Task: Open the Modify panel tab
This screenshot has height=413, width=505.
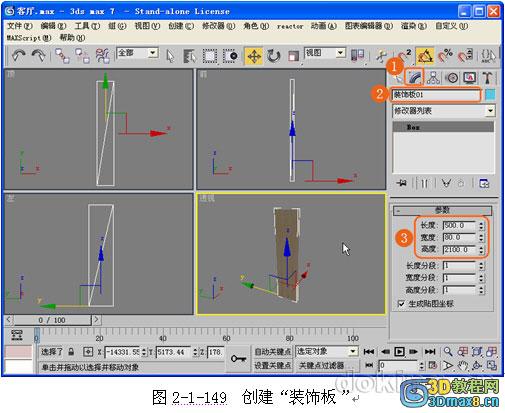Action: (x=414, y=78)
